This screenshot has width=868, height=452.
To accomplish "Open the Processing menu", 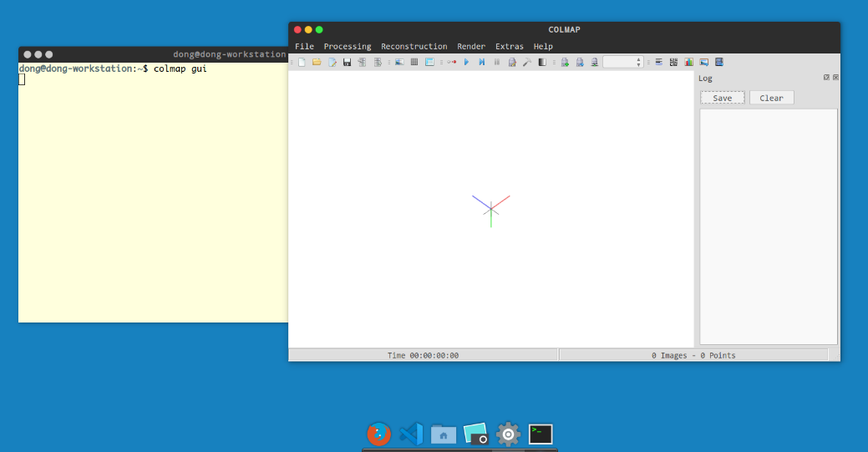I will point(348,47).
